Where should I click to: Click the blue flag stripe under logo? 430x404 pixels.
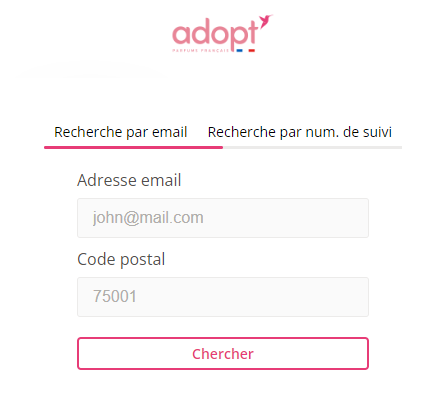pos(239,51)
